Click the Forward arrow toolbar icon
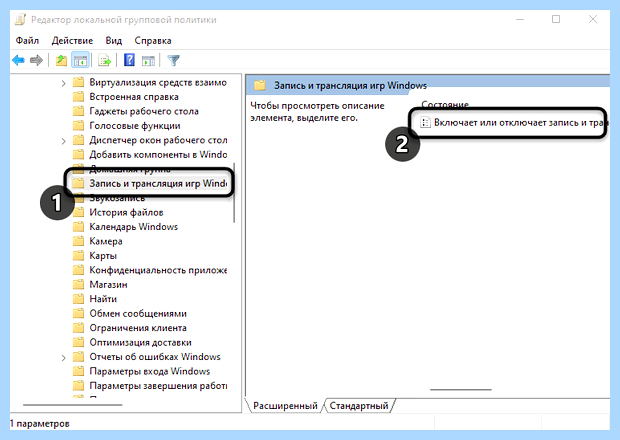Viewport: 620px width, 440px height. 36,60
